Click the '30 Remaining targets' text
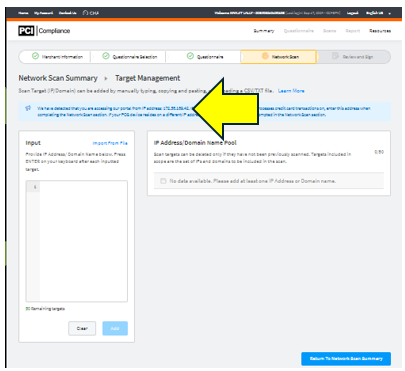The width and height of the screenshot is (405, 371). coord(45,309)
